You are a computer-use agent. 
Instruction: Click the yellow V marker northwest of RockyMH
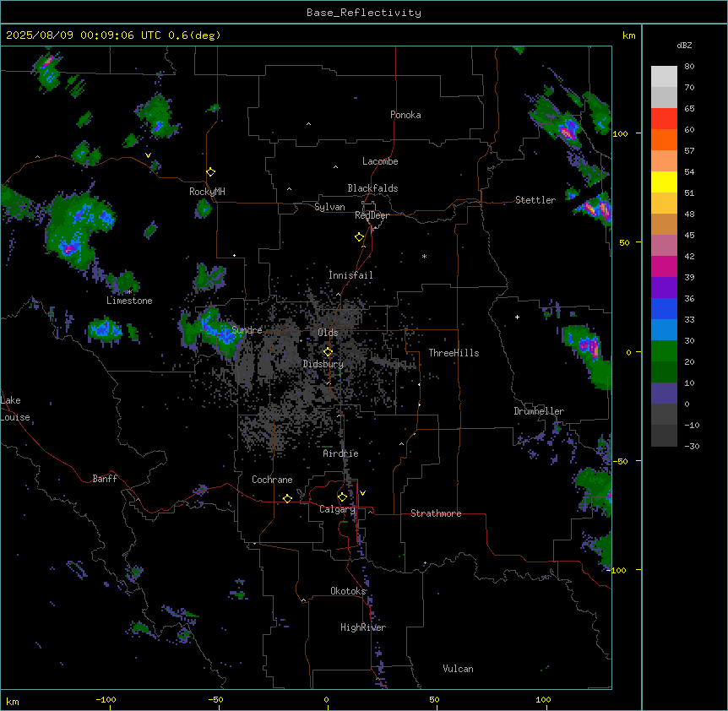148,155
